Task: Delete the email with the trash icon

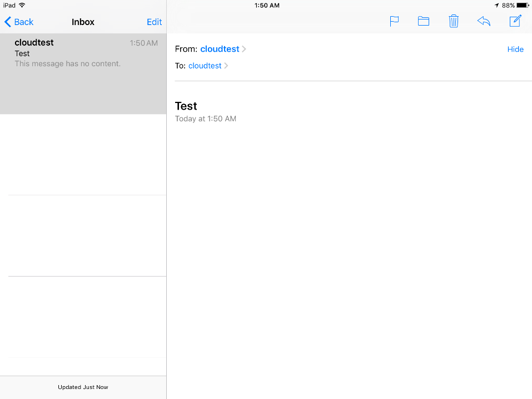Action: coord(454,22)
